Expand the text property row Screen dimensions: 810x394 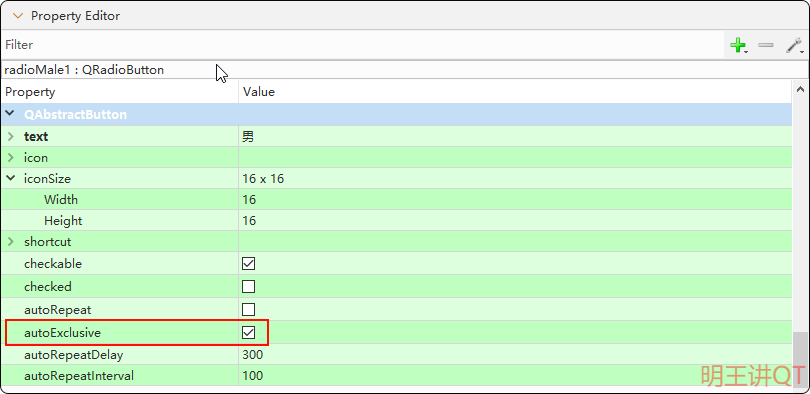pos(10,136)
